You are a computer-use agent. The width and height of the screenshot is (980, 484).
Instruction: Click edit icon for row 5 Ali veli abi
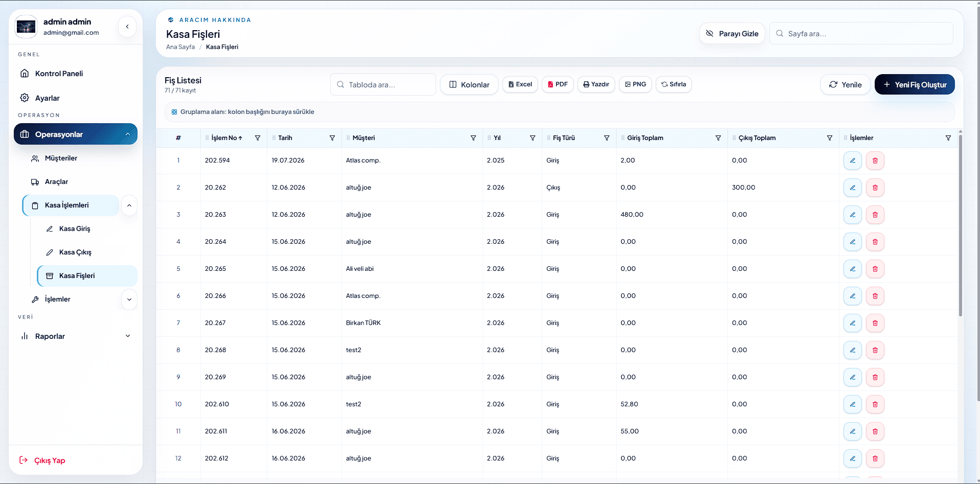(852, 269)
